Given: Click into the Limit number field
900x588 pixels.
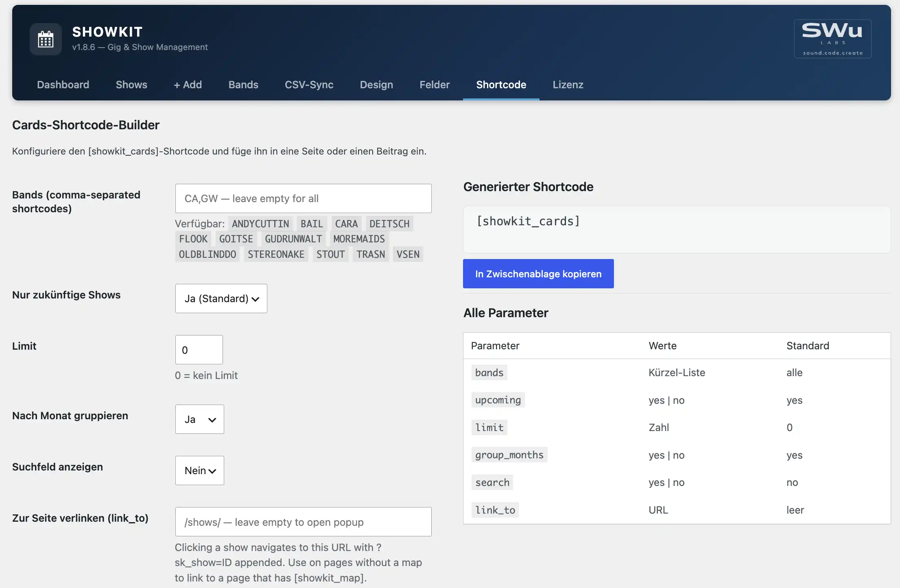Looking at the screenshot, I should [199, 350].
